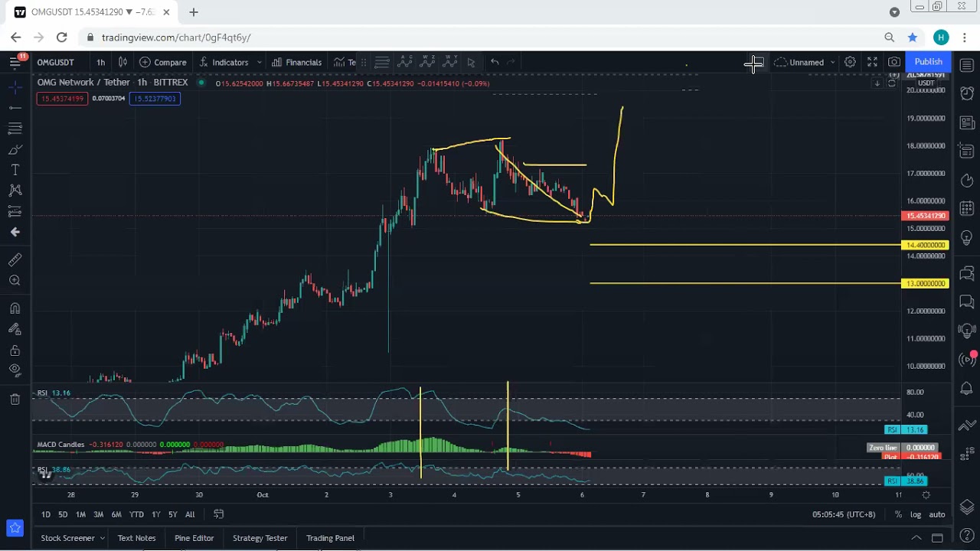Click the OMGUSDT symbol search field

click(x=56, y=62)
